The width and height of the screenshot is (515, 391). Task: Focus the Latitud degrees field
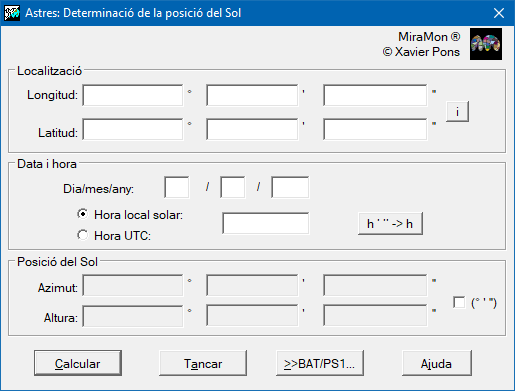pyautogui.click(x=133, y=129)
